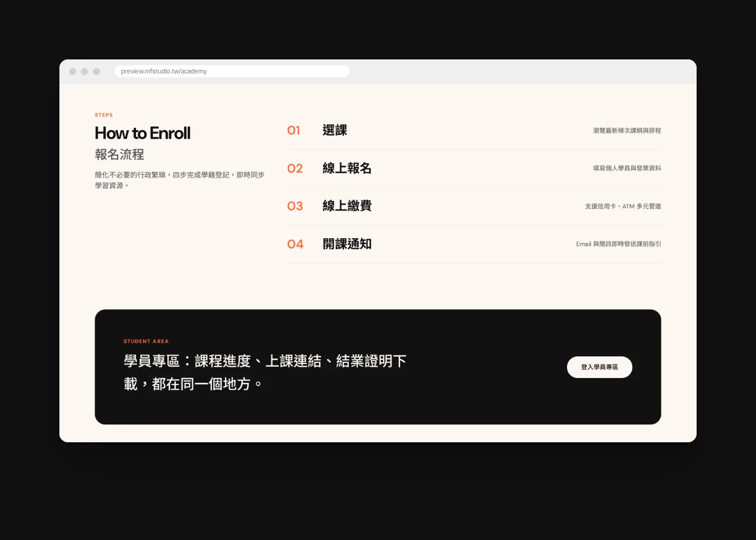Viewport: 756px width, 540px height.
Task: Click the third gray window dot
Action: click(x=96, y=71)
